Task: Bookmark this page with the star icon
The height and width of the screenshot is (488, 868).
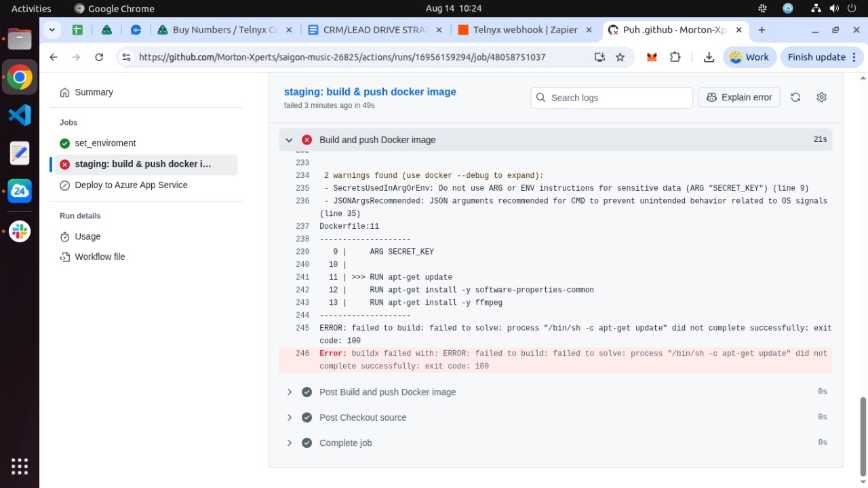Action: 620,57
